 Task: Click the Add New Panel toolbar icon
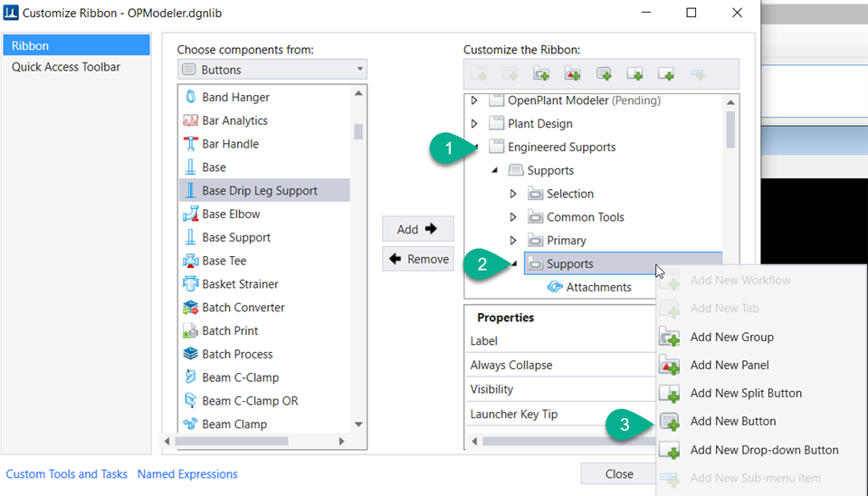click(572, 74)
